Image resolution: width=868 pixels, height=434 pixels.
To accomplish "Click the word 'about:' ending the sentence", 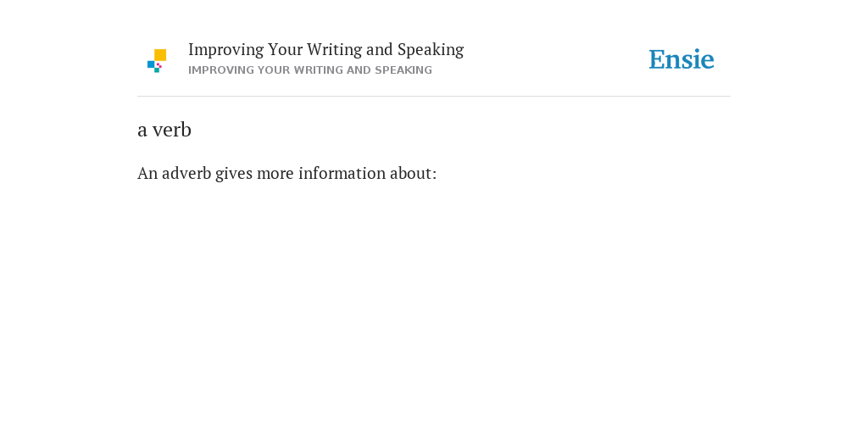I will pos(414,174).
